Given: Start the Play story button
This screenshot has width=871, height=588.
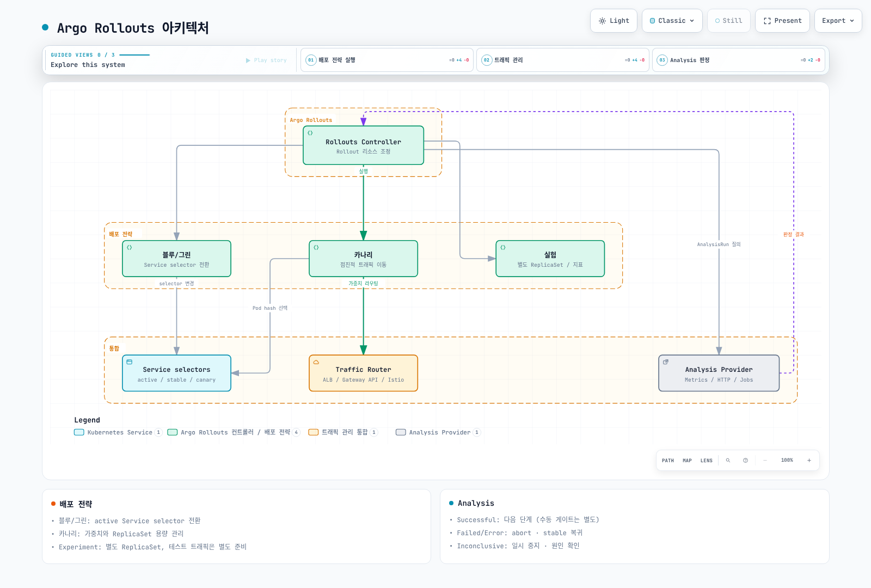Looking at the screenshot, I should (266, 60).
